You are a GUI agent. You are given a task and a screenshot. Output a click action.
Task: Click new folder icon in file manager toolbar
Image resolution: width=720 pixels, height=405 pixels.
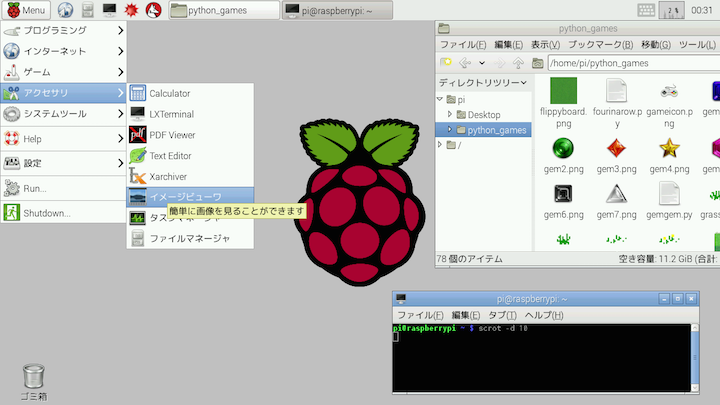[445, 62]
